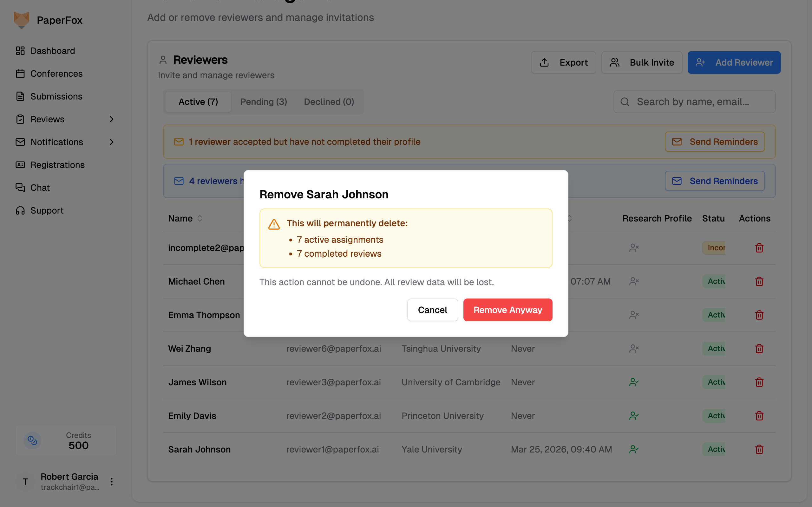The image size is (812, 507).
Task: Open Robert Garcia user options menu
Action: point(111,482)
